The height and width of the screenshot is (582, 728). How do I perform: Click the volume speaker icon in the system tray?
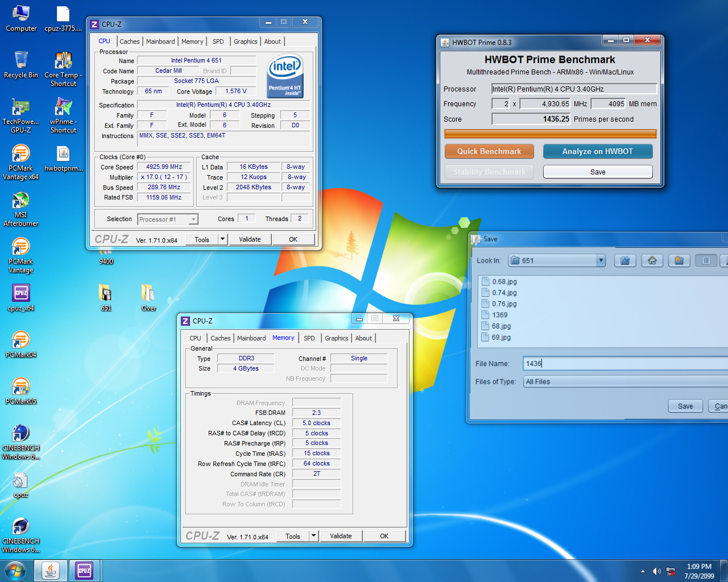[656, 571]
